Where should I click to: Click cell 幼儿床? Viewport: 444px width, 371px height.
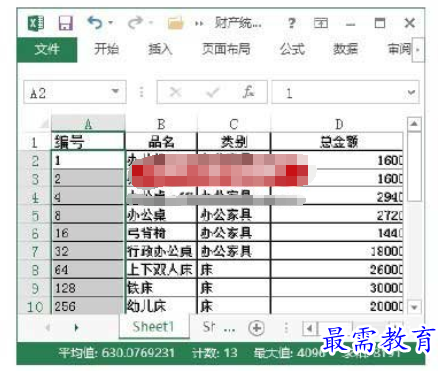coord(161,306)
